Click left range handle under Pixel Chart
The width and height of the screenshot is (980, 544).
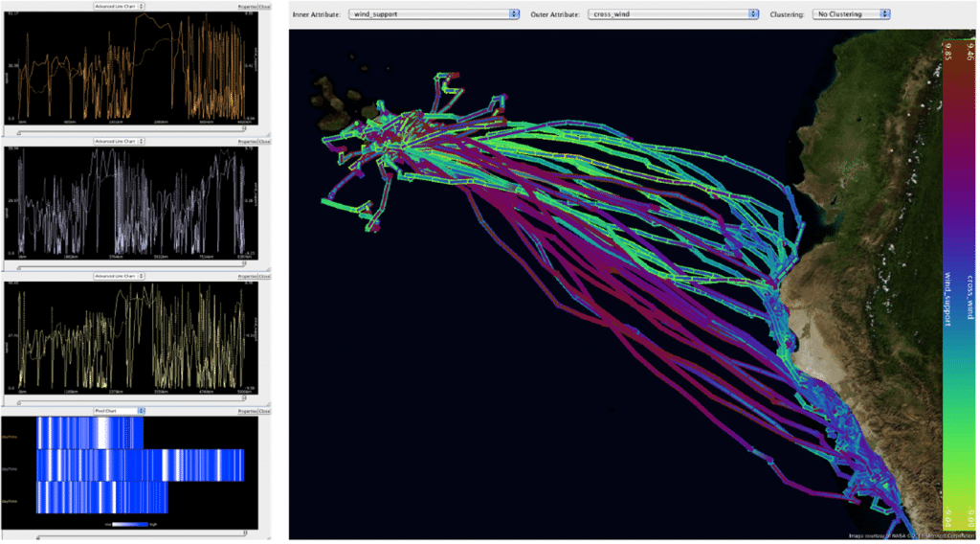[x=38, y=537]
